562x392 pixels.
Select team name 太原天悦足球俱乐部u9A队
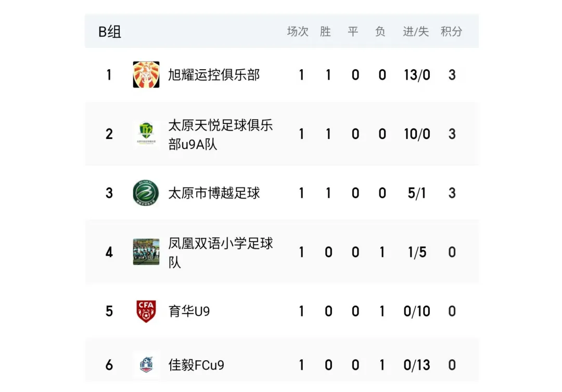coord(220,134)
